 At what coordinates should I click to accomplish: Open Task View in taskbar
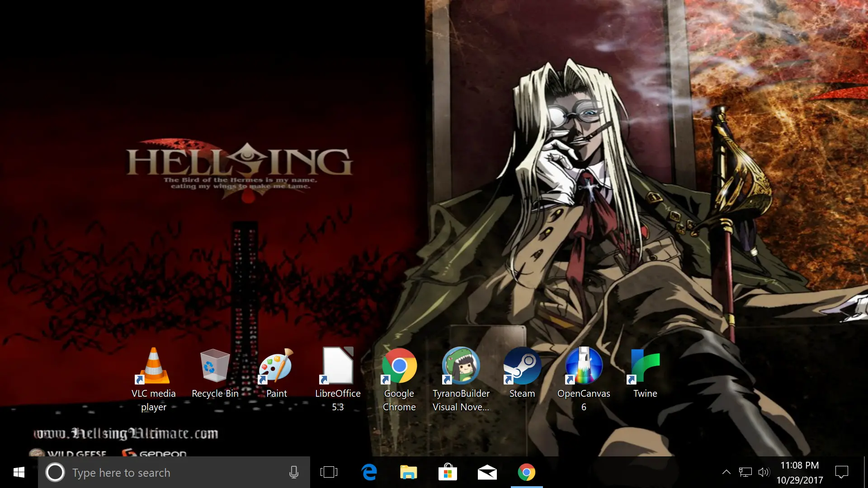(329, 473)
